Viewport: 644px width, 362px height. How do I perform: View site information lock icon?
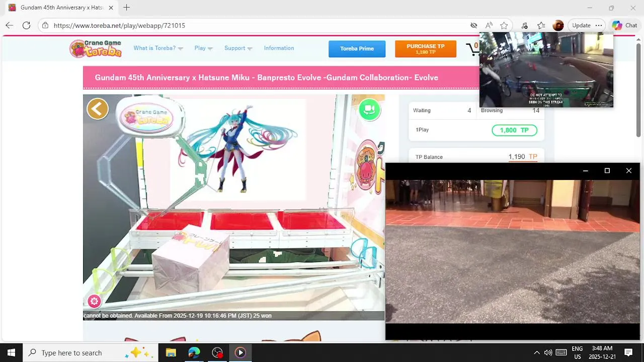[45, 25]
